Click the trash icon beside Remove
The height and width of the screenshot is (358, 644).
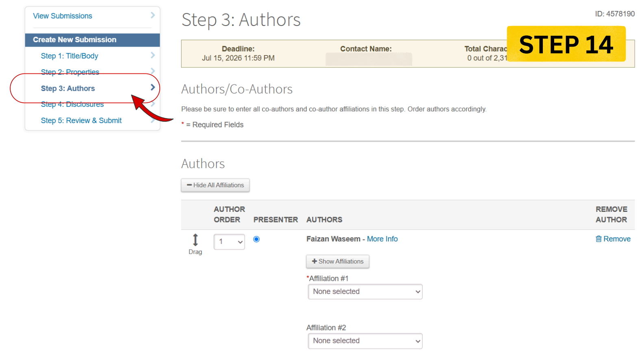[x=598, y=239]
